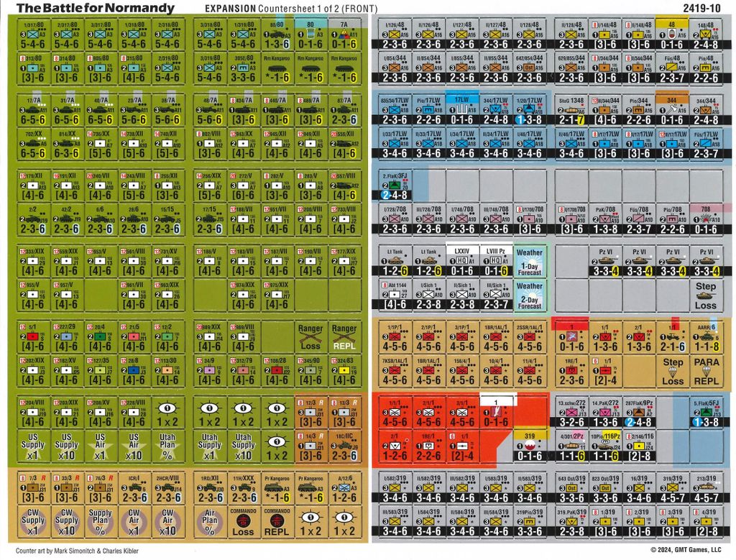Select the 42/2 recon 2-3-6 counter
The image size is (736, 560).
click(x=67, y=219)
